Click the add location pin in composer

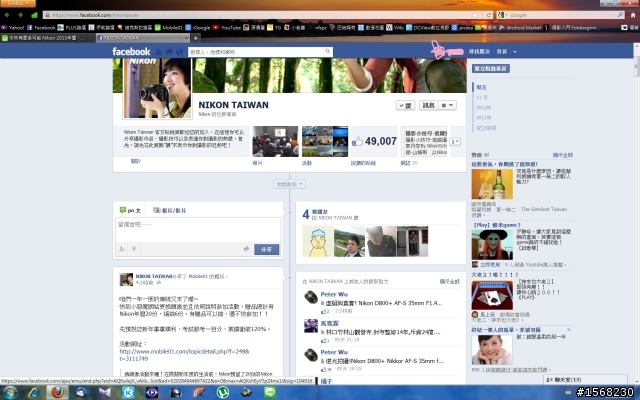(x=134, y=249)
